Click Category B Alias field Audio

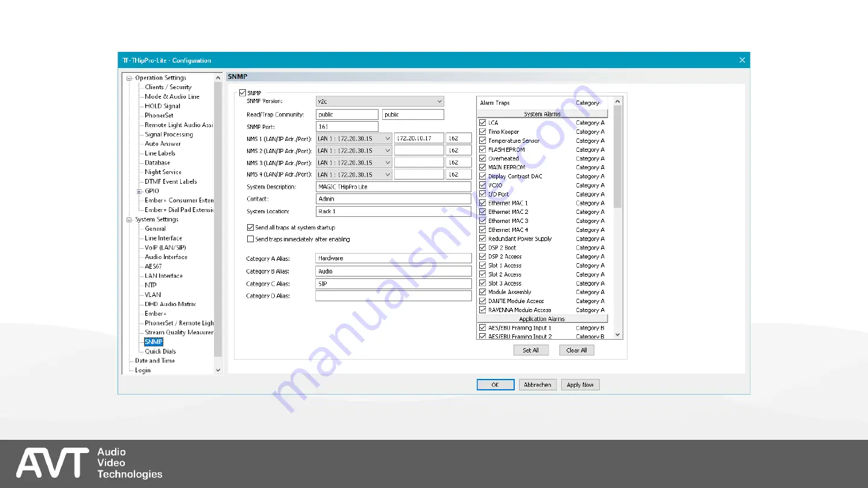click(x=394, y=271)
